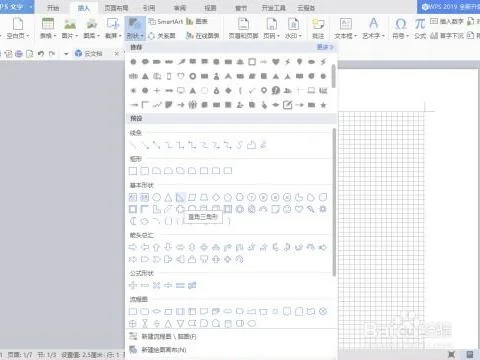Select the up arrow in arrows section

pos(156,247)
